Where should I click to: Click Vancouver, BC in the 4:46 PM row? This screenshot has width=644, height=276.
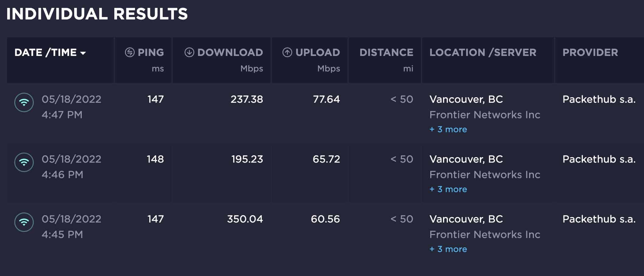[x=466, y=159]
